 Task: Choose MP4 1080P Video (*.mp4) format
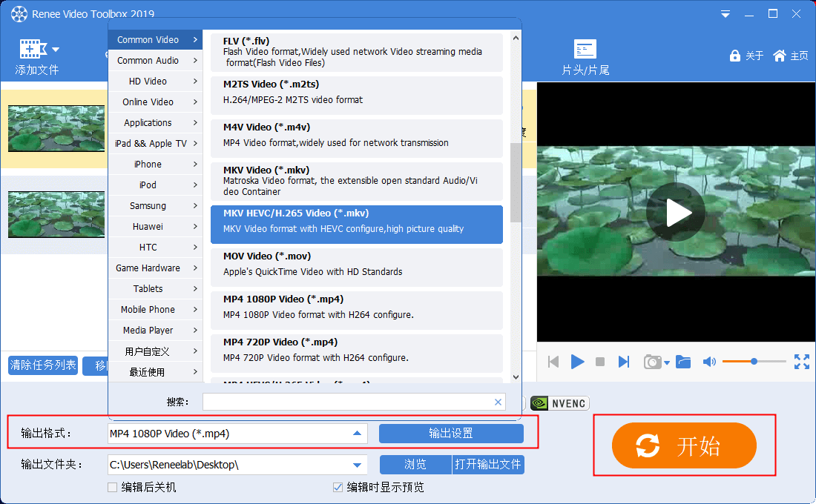[357, 310]
